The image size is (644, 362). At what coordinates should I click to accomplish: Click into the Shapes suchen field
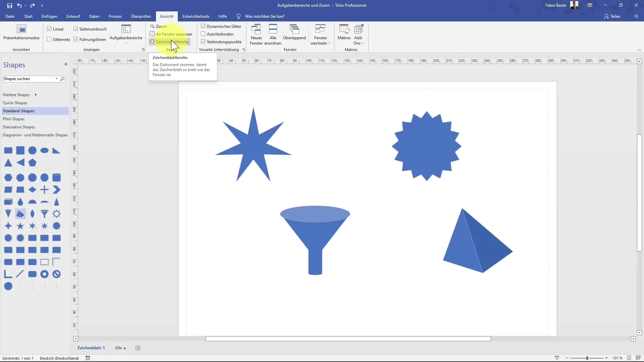pyautogui.click(x=29, y=79)
